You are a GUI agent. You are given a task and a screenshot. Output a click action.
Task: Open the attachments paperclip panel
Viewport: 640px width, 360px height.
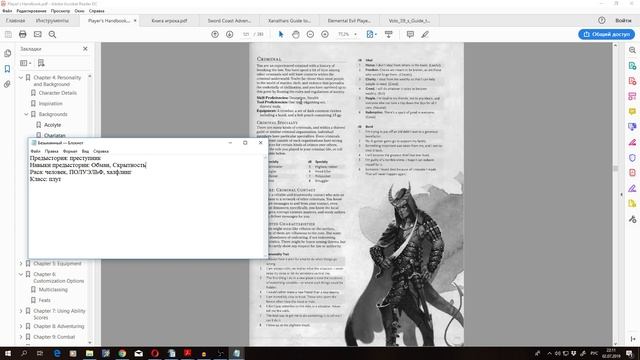point(8,84)
